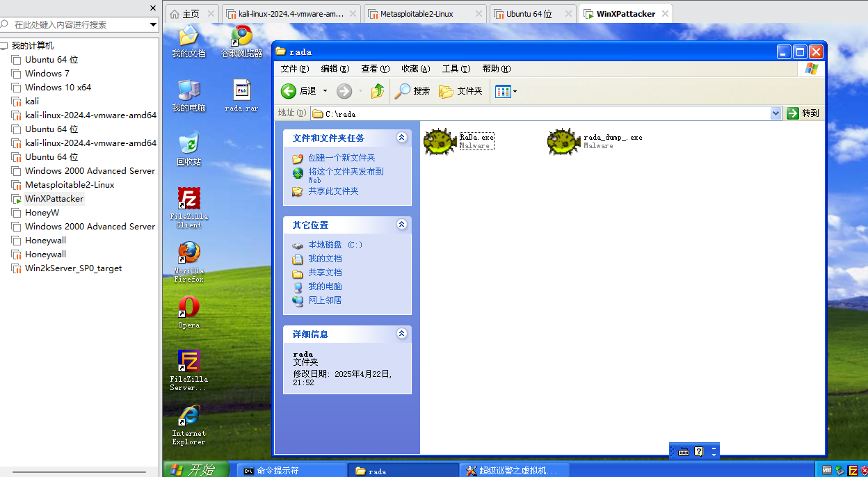This screenshot has height=477, width=868.
Task: Click the greyed forward navigation arrow
Action: click(344, 91)
